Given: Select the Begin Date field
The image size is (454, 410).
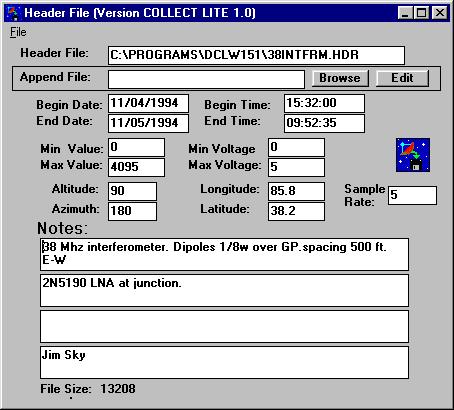Looking at the screenshot, I should 148,103.
